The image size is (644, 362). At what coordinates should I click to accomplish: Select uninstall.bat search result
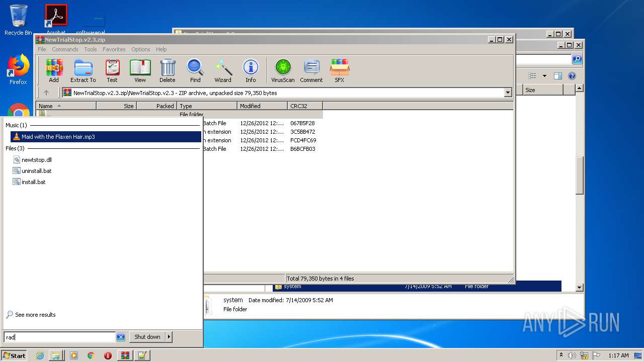(x=36, y=171)
